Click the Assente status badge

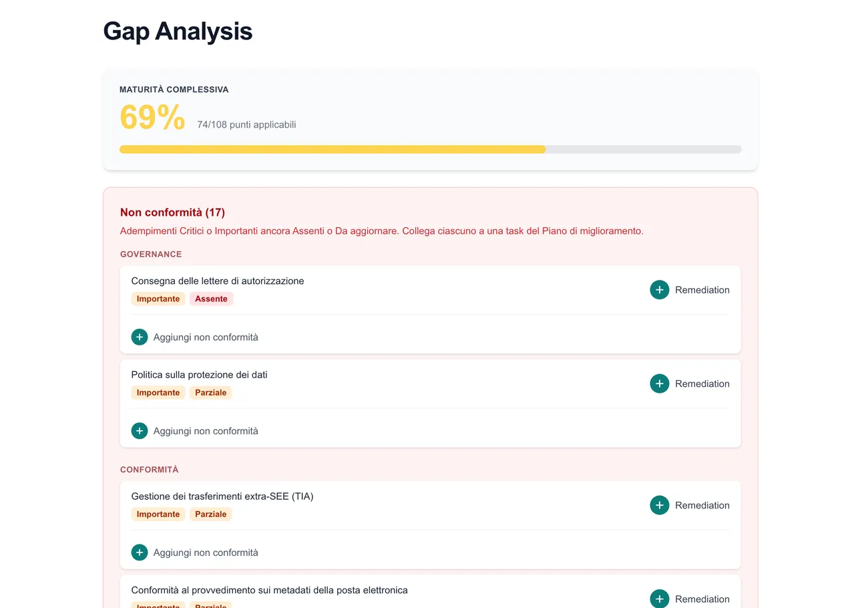click(x=211, y=299)
